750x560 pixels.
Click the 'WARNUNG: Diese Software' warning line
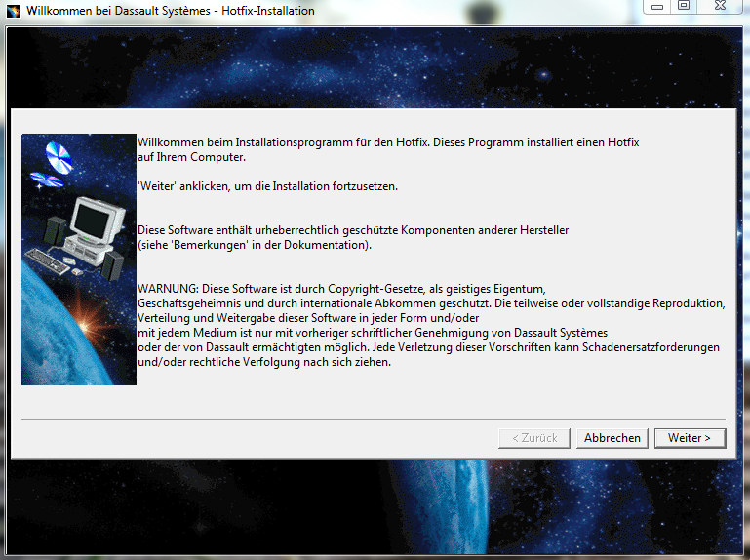pos(341,289)
